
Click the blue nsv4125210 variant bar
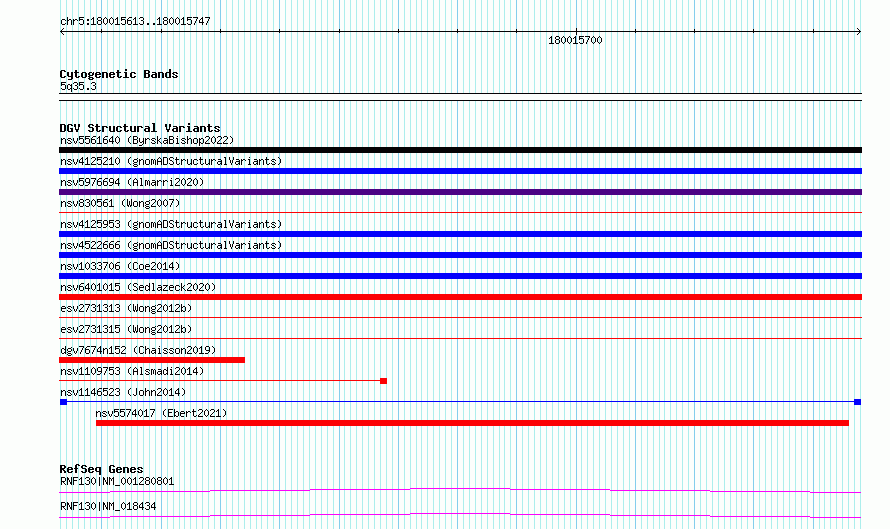pyautogui.click(x=460, y=171)
